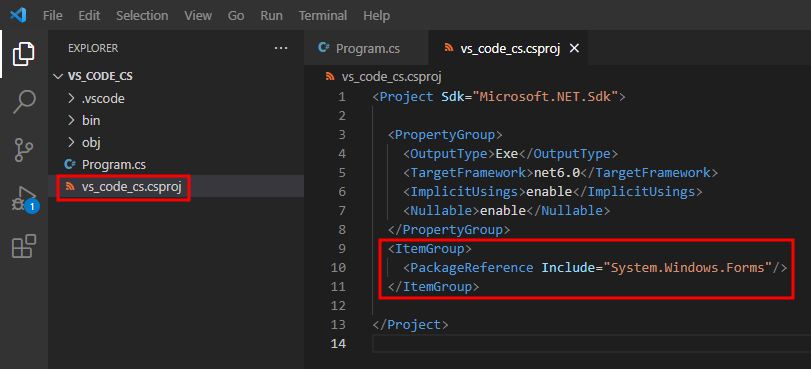Open the Search view icon
The width and height of the screenshot is (811, 369).
(x=24, y=101)
